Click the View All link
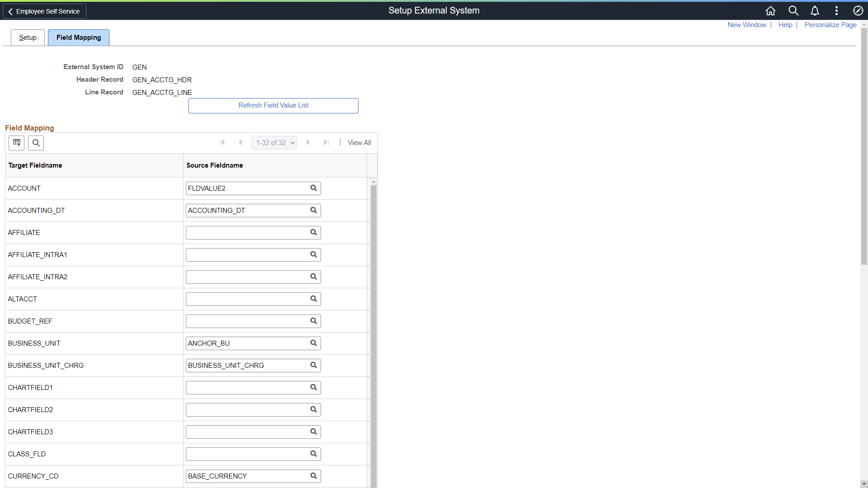868x488 pixels. (x=359, y=142)
